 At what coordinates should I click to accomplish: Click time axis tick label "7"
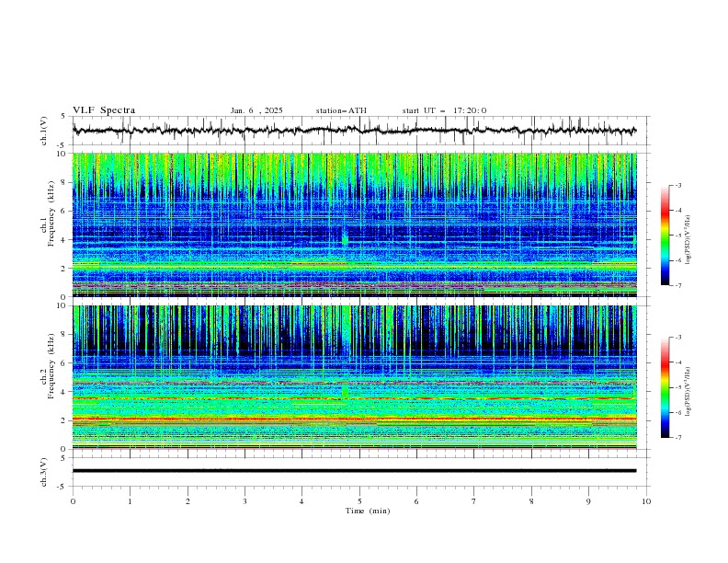click(474, 501)
